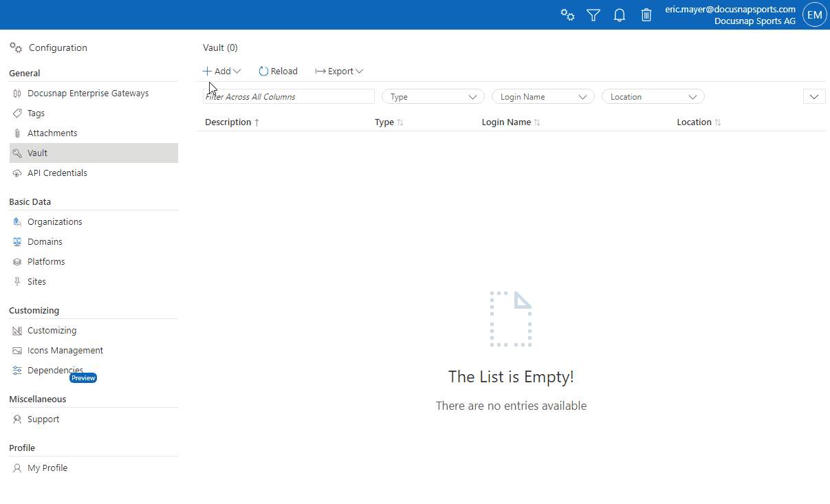The height and width of the screenshot is (504, 830).
Task: Open the Export options
Action: tap(339, 71)
